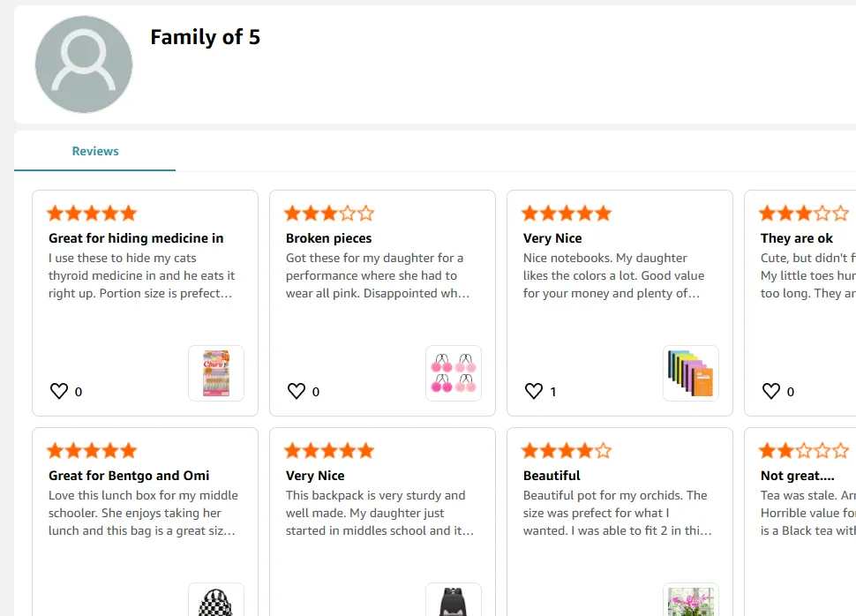Open the pink pom-pom product thumbnail
Image resolution: width=856 pixels, height=616 pixels.
tap(454, 373)
